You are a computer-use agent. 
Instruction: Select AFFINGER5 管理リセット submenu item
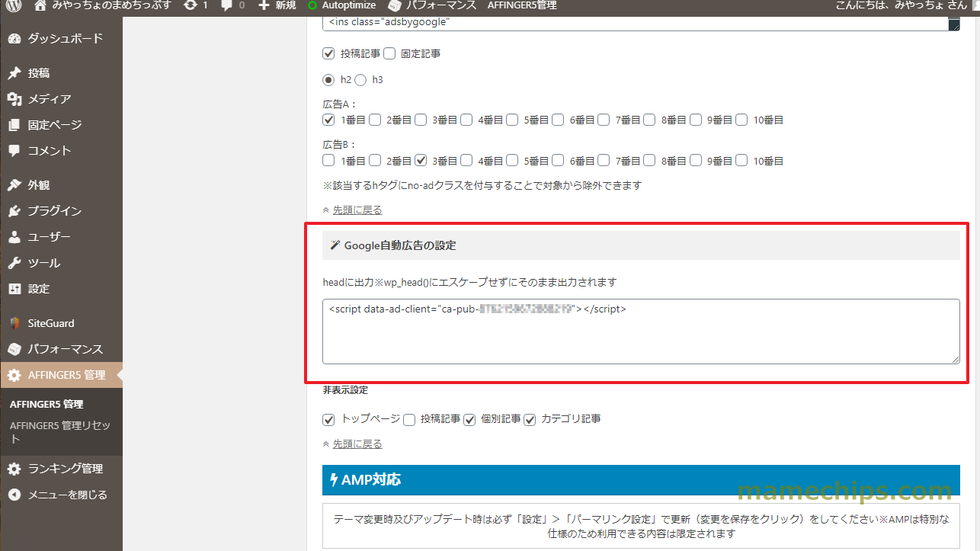pyautogui.click(x=61, y=432)
